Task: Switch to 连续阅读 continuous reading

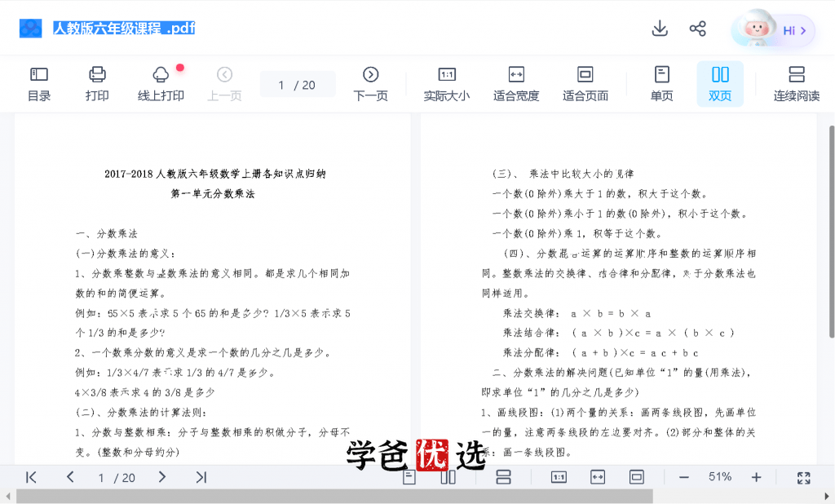Action: (x=796, y=84)
